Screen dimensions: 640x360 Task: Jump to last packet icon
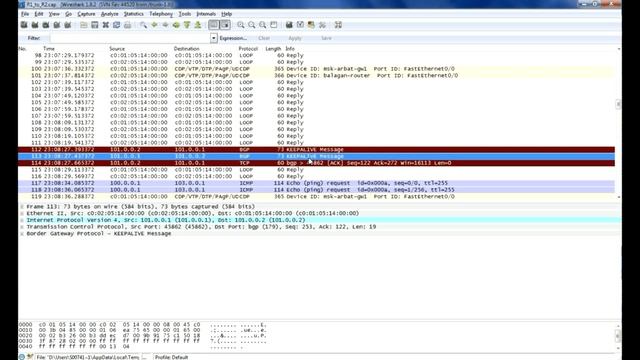click(198, 25)
